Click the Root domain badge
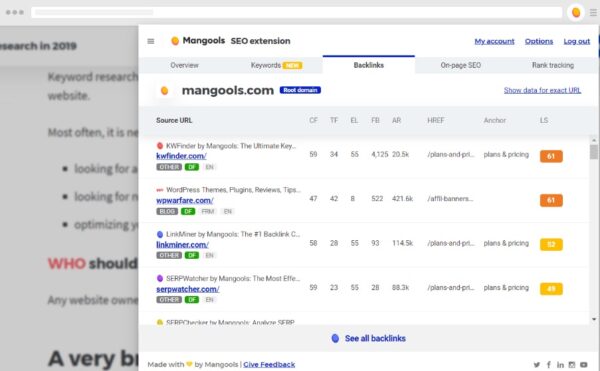The height and width of the screenshot is (371, 600). pos(300,90)
